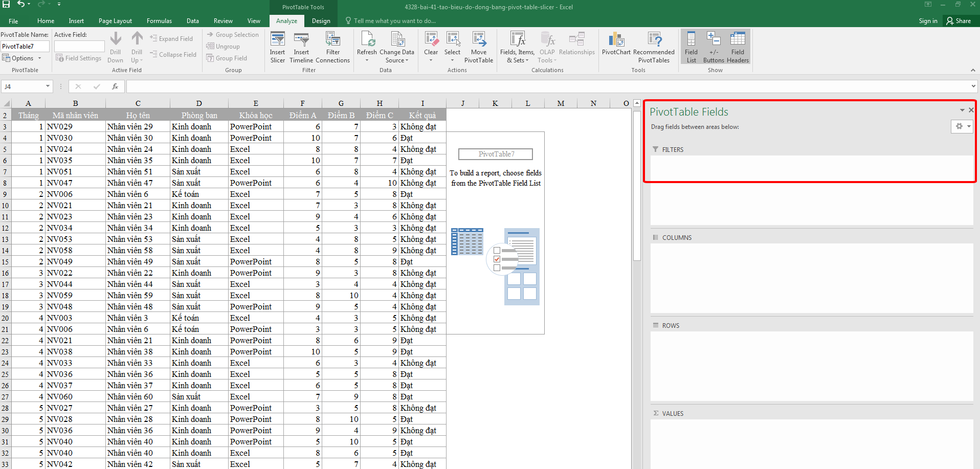Click the Insert Function fx icon
The height and width of the screenshot is (469, 980).
[115, 86]
